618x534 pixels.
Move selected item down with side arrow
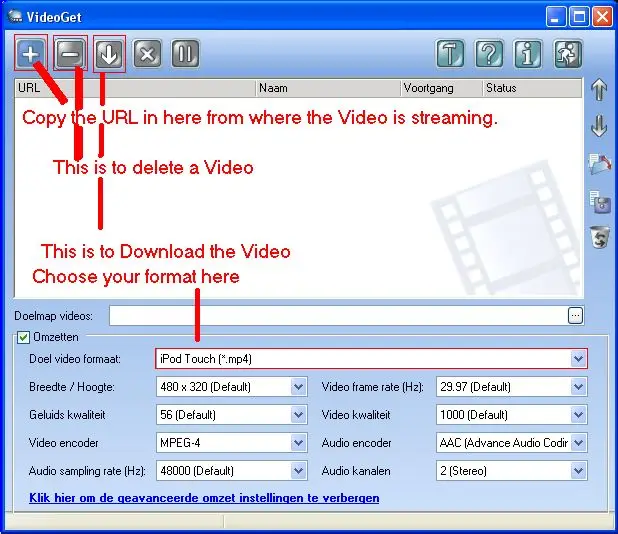click(x=599, y=126)
